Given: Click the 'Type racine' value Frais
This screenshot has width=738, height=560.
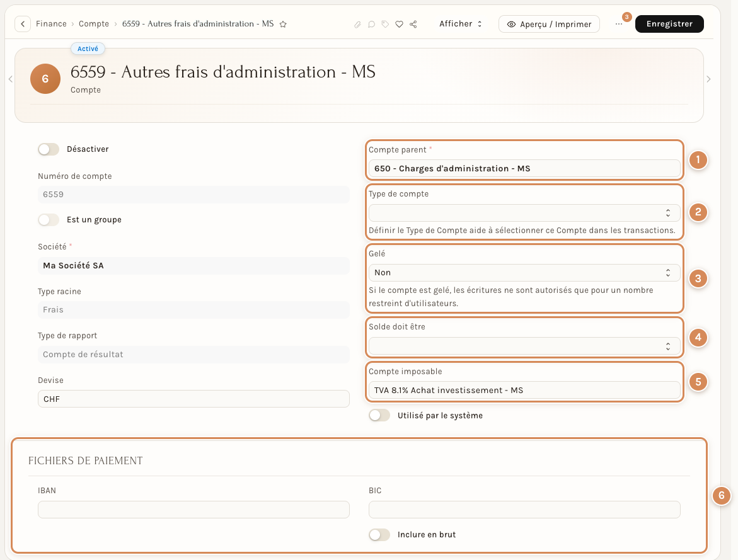Looking at the screenshot, I should point(193,310).
